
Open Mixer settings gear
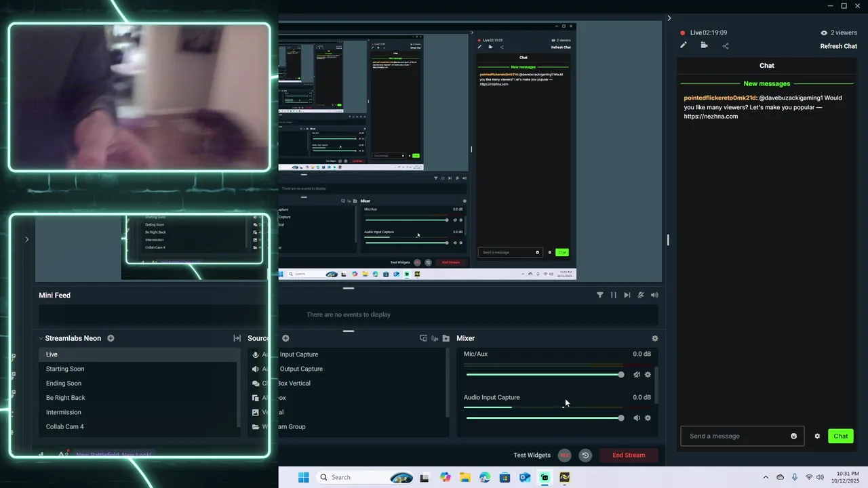[654, 338]
